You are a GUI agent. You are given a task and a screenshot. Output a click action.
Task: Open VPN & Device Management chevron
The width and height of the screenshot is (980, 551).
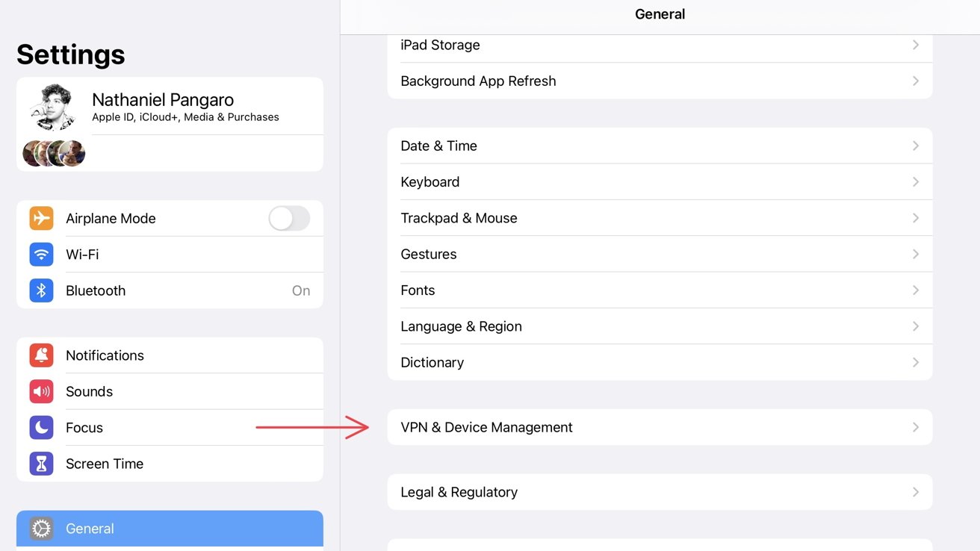tap(916, 427)
